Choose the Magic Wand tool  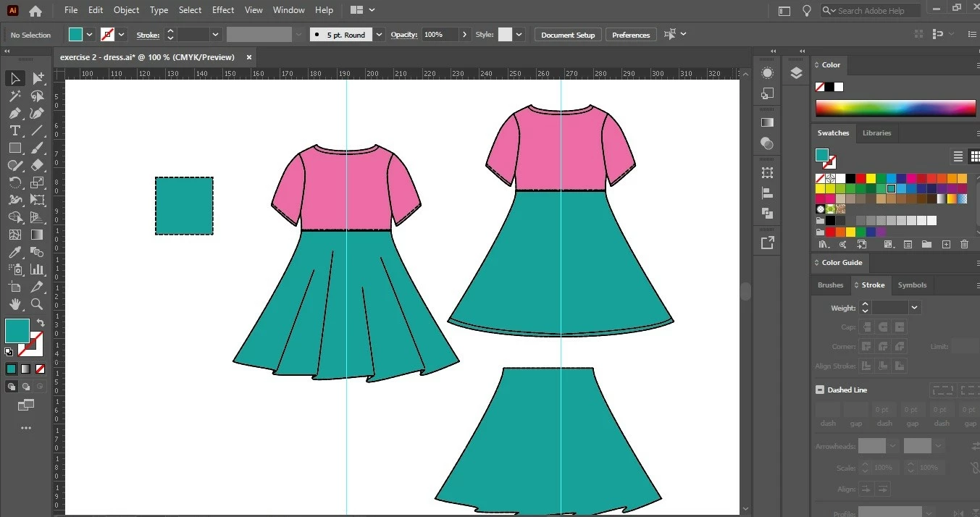[14, 96]
